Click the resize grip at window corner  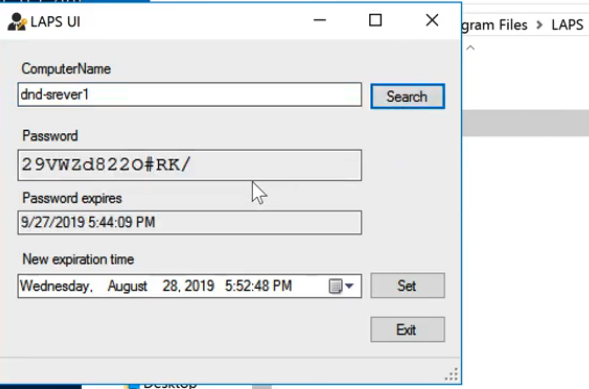coord(452,374)
